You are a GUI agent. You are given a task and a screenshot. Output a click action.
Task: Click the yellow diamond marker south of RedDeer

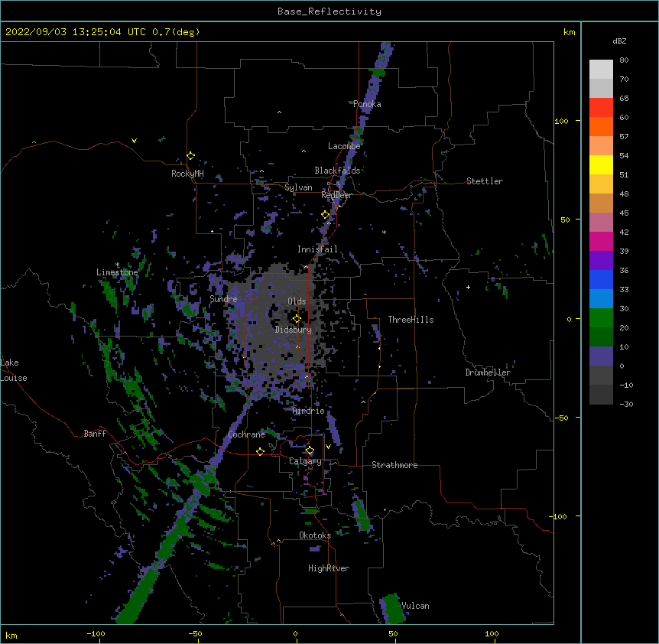326,215
